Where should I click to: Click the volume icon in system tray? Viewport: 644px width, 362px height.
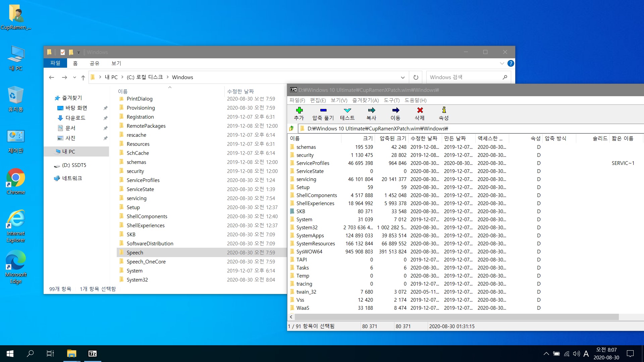click(x=576, y=354)
